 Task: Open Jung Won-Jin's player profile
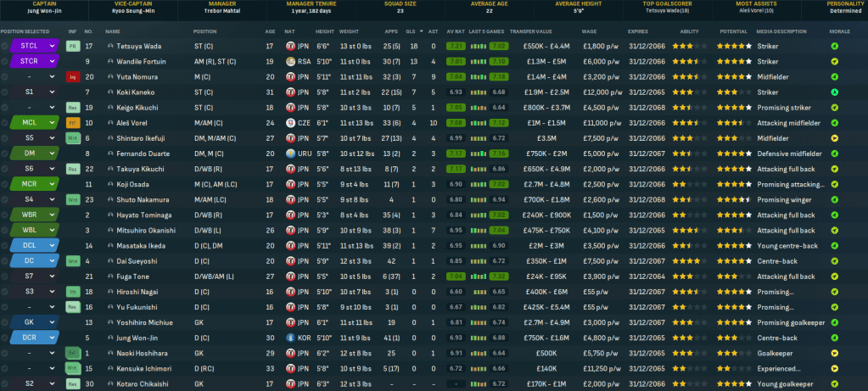[139, 338]
